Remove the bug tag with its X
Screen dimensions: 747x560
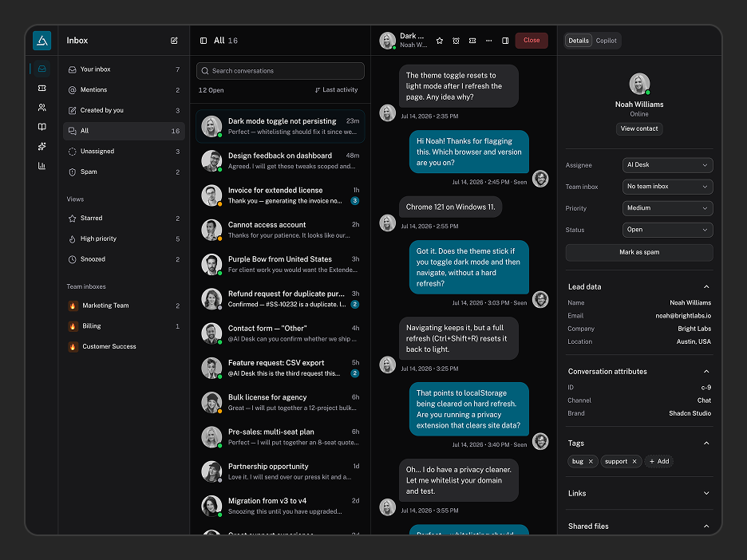coord(591,461)
